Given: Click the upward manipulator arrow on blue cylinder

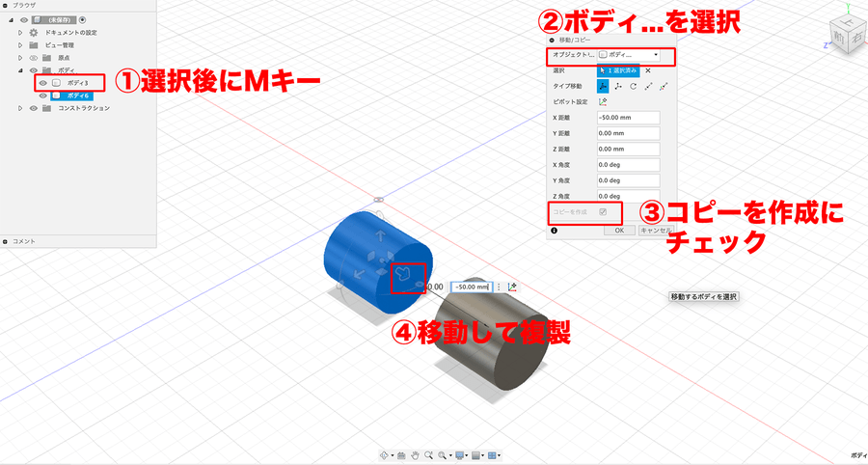Looking at the screenshot, I should [x=380, y=236].
